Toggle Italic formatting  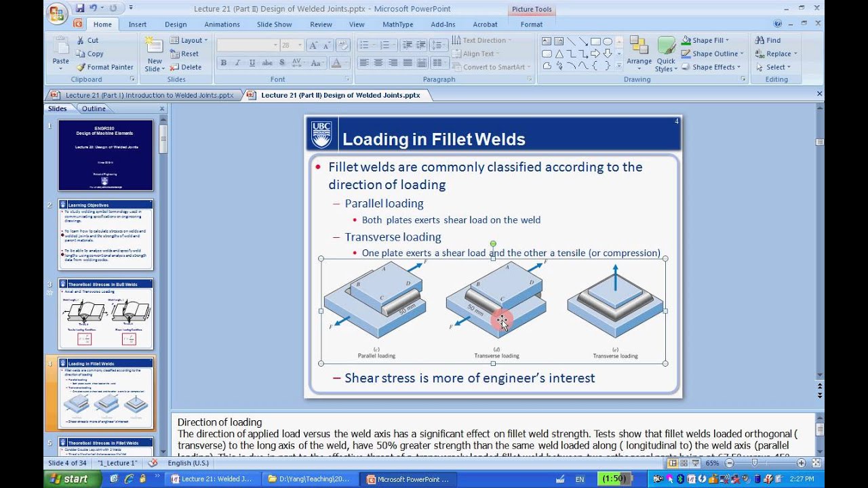tap(237, 62)
